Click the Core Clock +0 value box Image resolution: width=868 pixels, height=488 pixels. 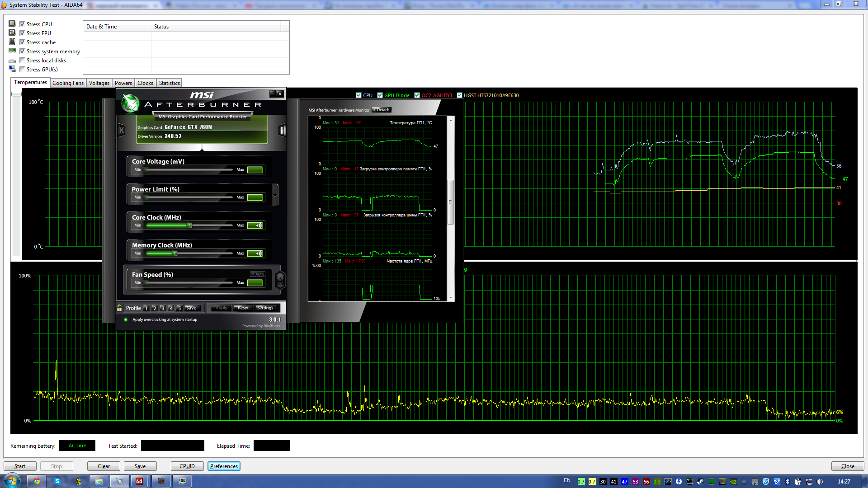coord(255,225)
